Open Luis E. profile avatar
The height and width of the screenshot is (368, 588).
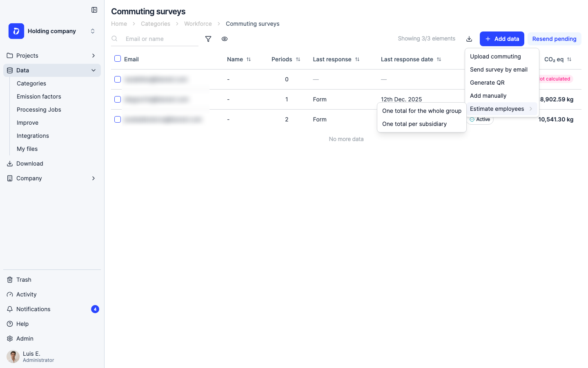click(13, 357)
